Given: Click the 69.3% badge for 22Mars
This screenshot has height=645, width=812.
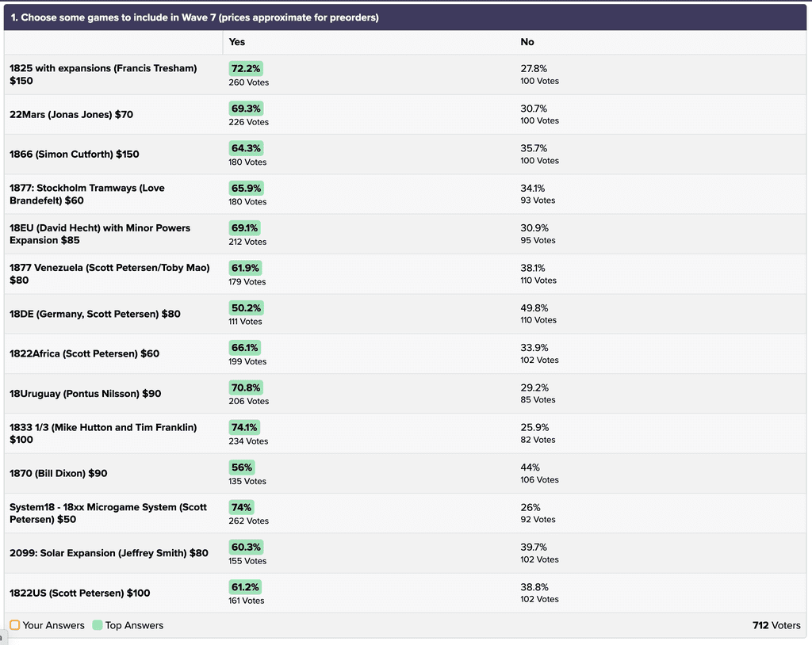Looking at the screenshot, I should click(x=245, y=108).
